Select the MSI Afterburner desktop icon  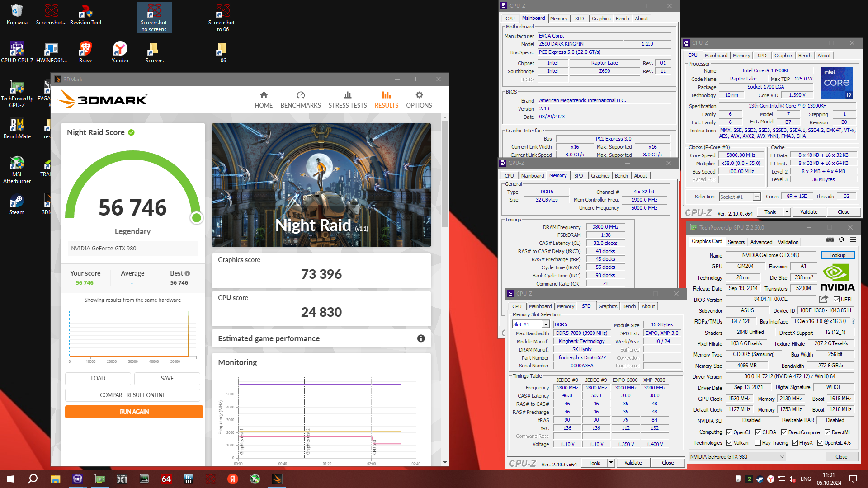[x=17, y=169]
